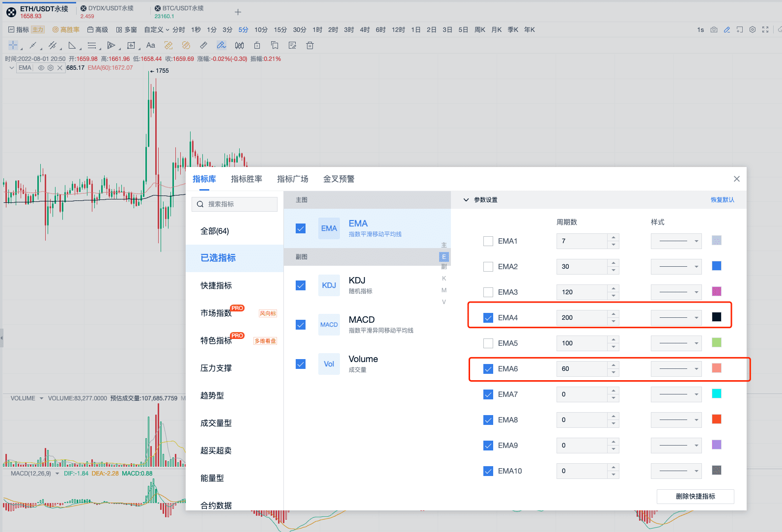Screen dimensions: 782x532
Task: Collapse the 参数设置 section
Action: pyautogui.click(x=466, y=200)
